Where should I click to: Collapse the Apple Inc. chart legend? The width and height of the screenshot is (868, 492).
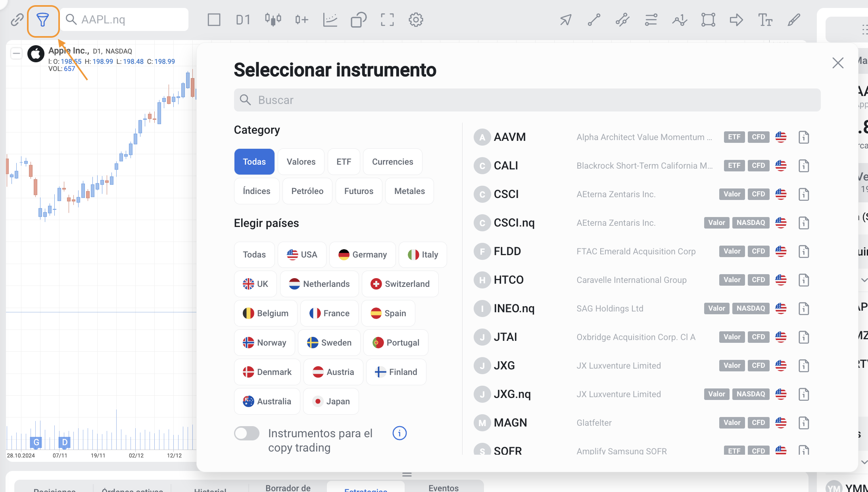16,53
